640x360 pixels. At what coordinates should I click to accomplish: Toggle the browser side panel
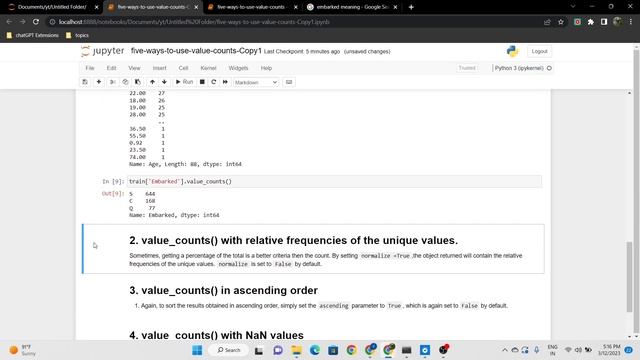pyautogui.click(x=604, y=22)
